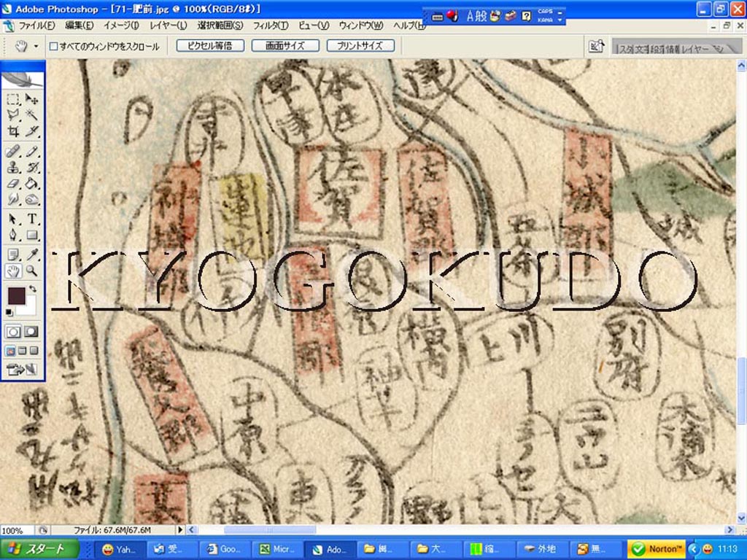Choose Full Screen Mode with menu bar
The height and width of the screenshot is (560, 747).
[22, 351]
